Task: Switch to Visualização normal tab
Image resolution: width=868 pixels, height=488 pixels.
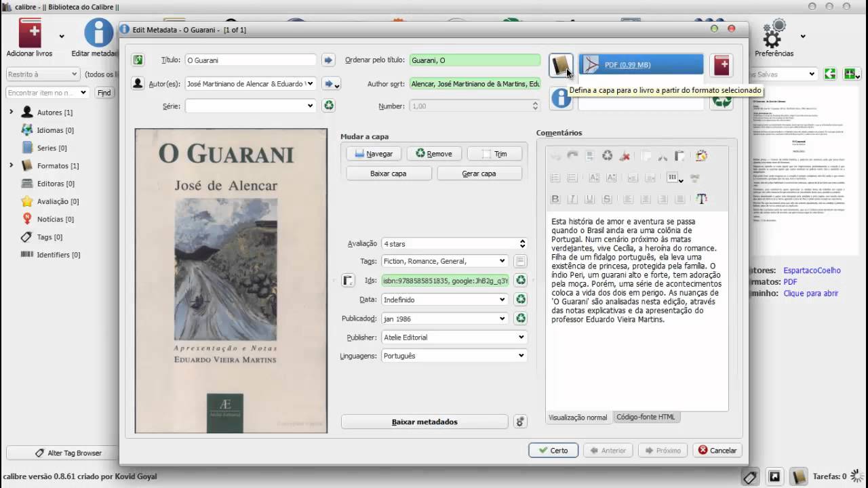Action: click(578, 418)
